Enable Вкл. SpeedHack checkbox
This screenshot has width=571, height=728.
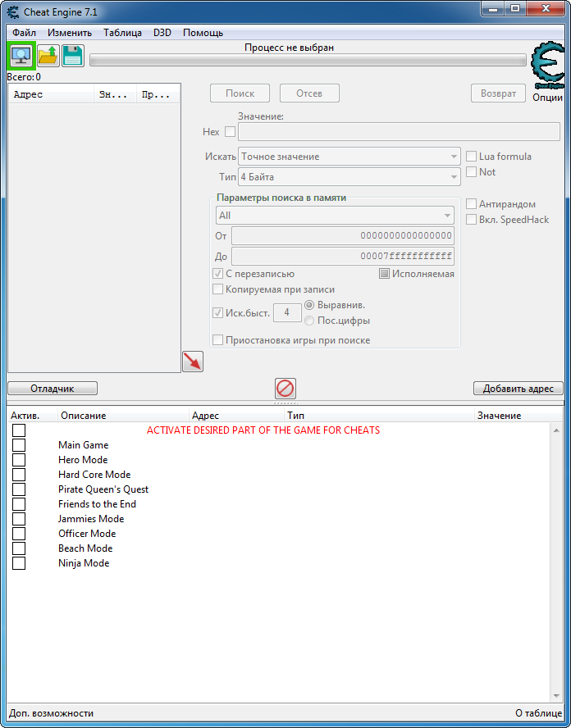pyautogui.click(x=471, y=220)
